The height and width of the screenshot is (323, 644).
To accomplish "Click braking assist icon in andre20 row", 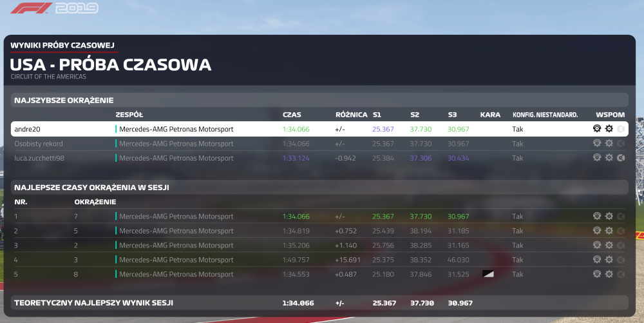I will 621,129.
